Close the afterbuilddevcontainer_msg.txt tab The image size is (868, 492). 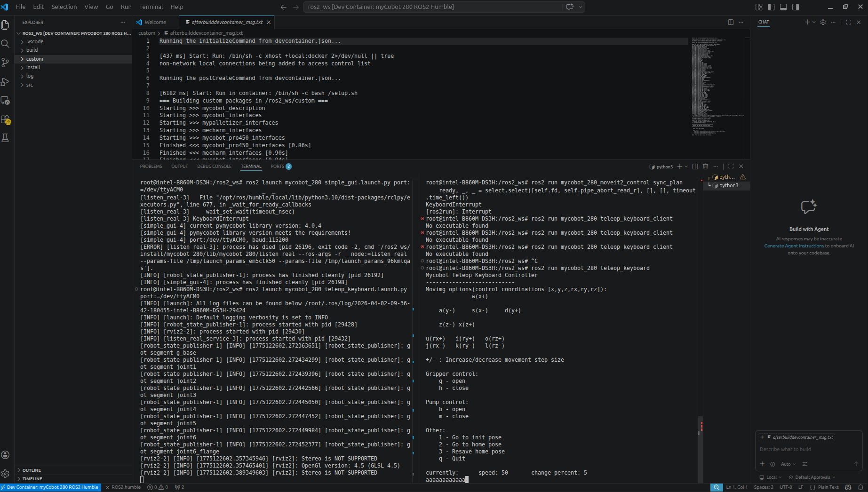click(x=269, y=22)
